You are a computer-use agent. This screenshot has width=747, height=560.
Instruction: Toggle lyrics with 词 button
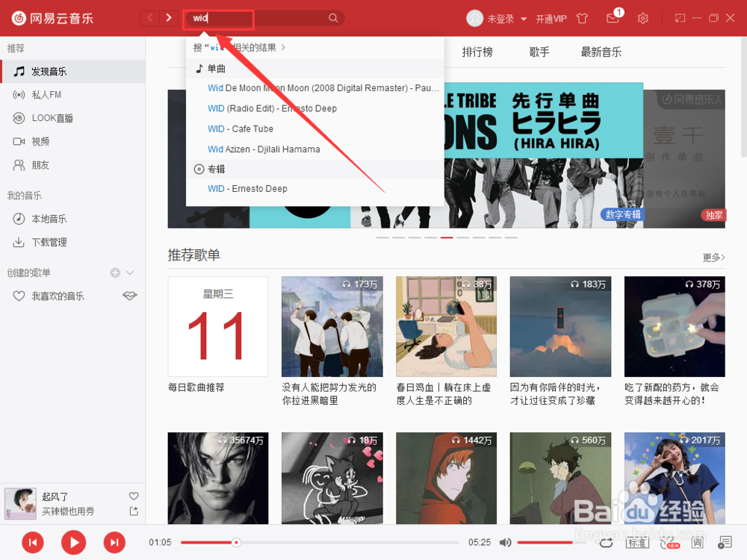tap(697, 542)
